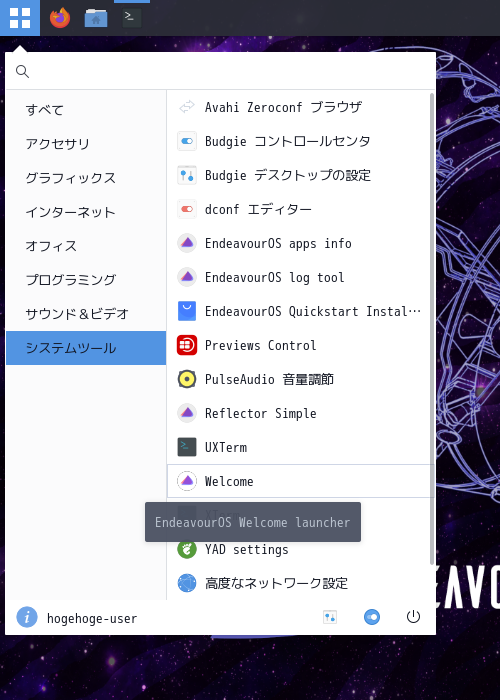
Task: Click the EndeavourOS apps info icon
Action: tap(187, 243)
